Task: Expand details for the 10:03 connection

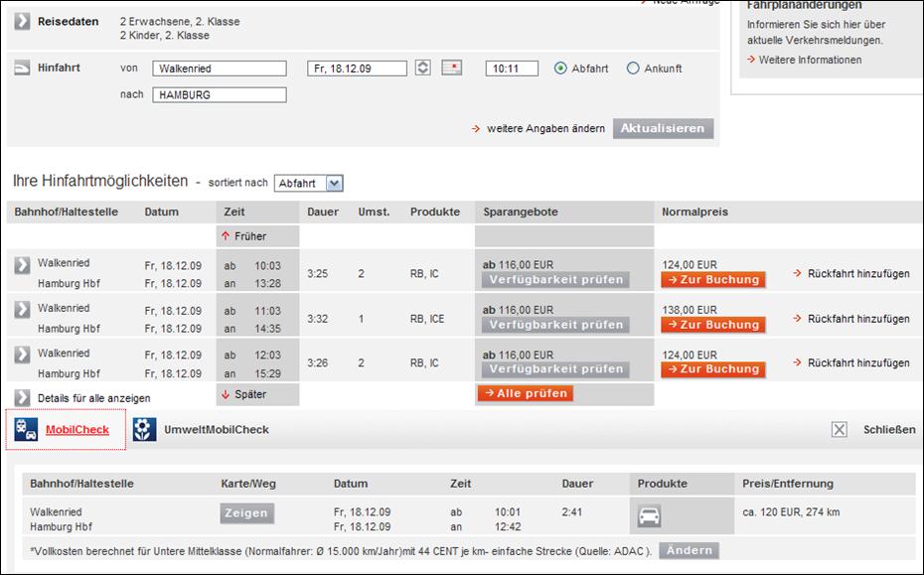Action: tap(23, 265)
